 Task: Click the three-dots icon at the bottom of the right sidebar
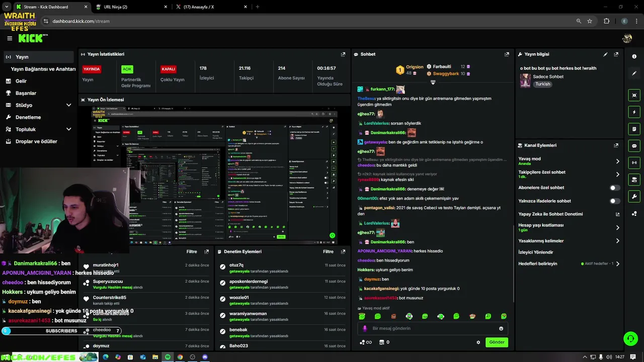tap(634, 214)
